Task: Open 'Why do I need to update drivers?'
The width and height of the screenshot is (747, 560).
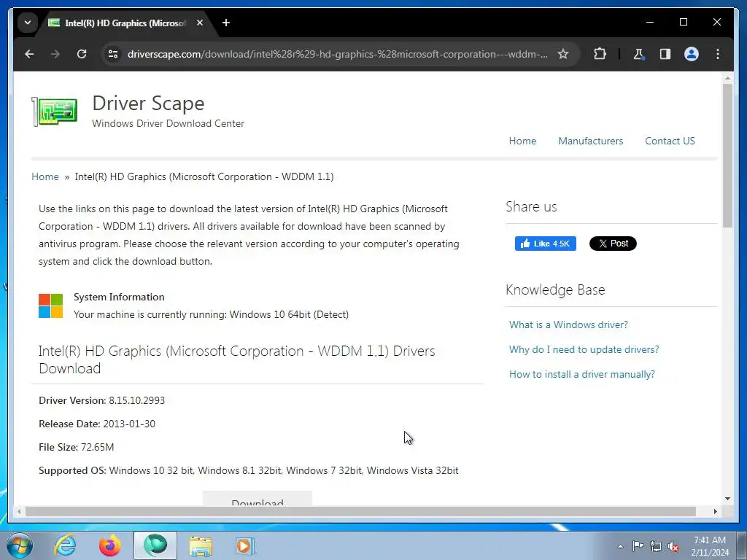Action: [x=584, y=349]
